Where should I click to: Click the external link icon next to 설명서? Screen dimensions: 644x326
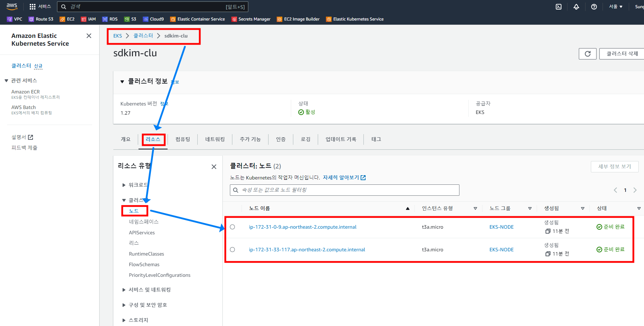(x=30, y=137)
